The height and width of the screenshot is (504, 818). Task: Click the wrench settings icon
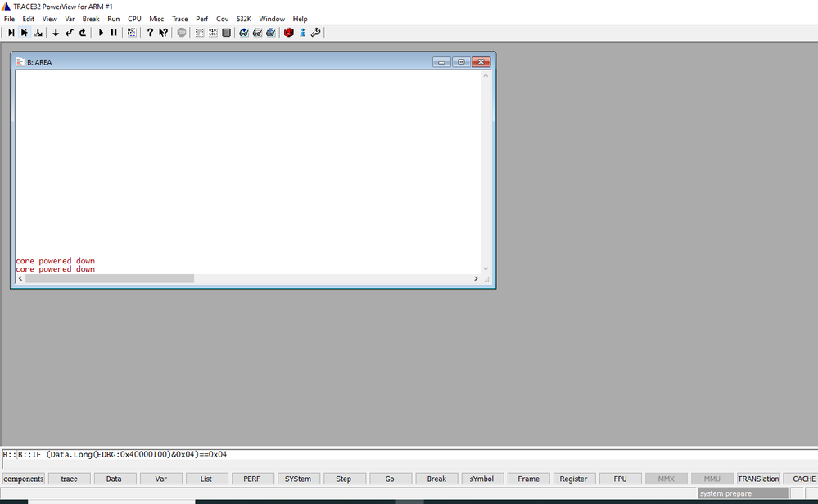point(315,32)
